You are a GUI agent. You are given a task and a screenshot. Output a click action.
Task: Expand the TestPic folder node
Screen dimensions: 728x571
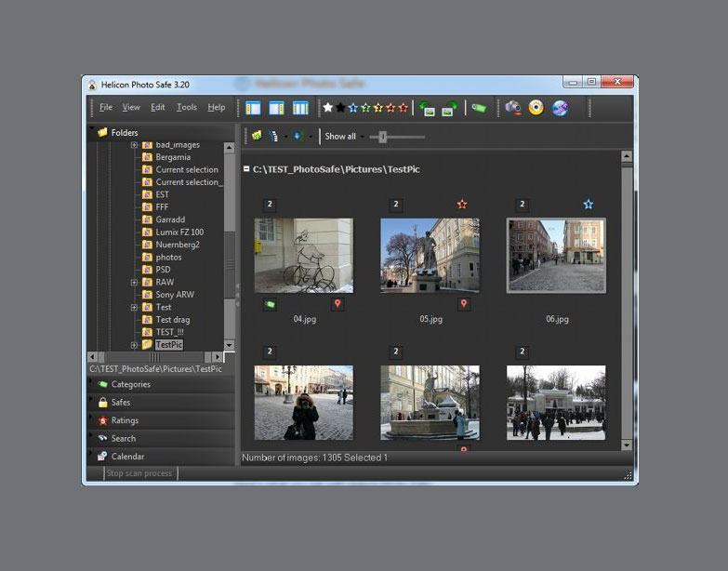[x=134, y=345]
